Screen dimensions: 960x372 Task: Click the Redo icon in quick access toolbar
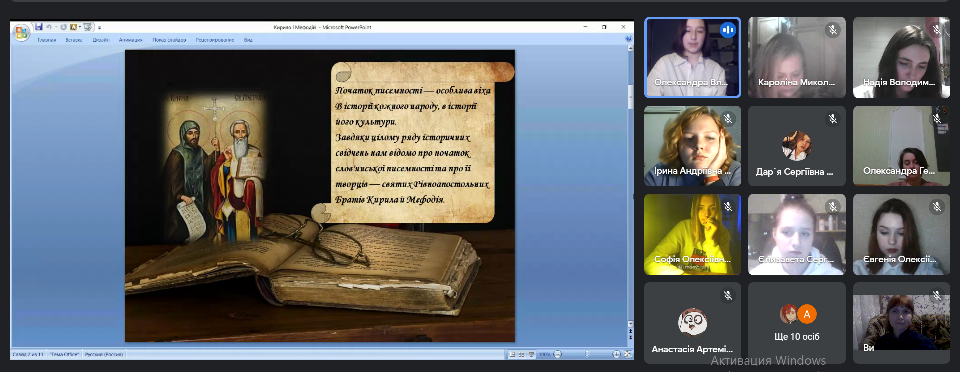[63, 27]
